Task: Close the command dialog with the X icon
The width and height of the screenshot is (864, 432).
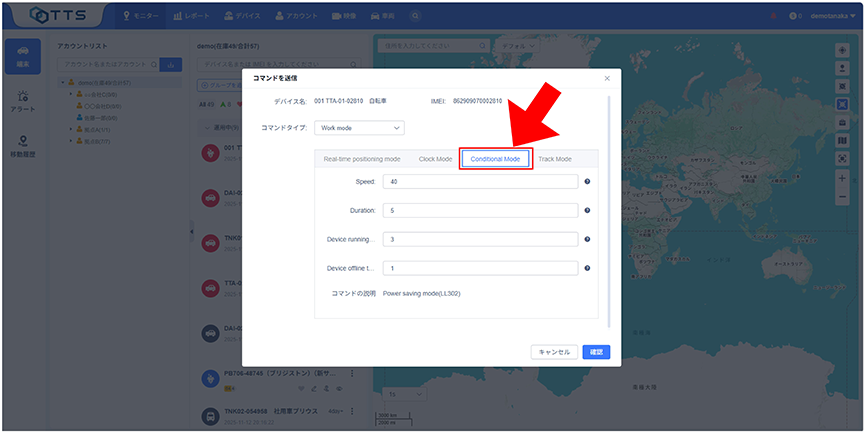Action: [x=607, y=78]
